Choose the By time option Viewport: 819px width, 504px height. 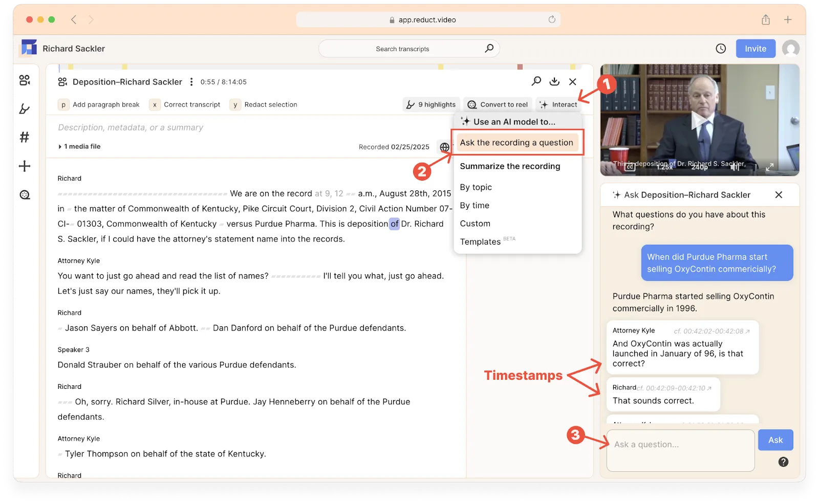(475, 205)
